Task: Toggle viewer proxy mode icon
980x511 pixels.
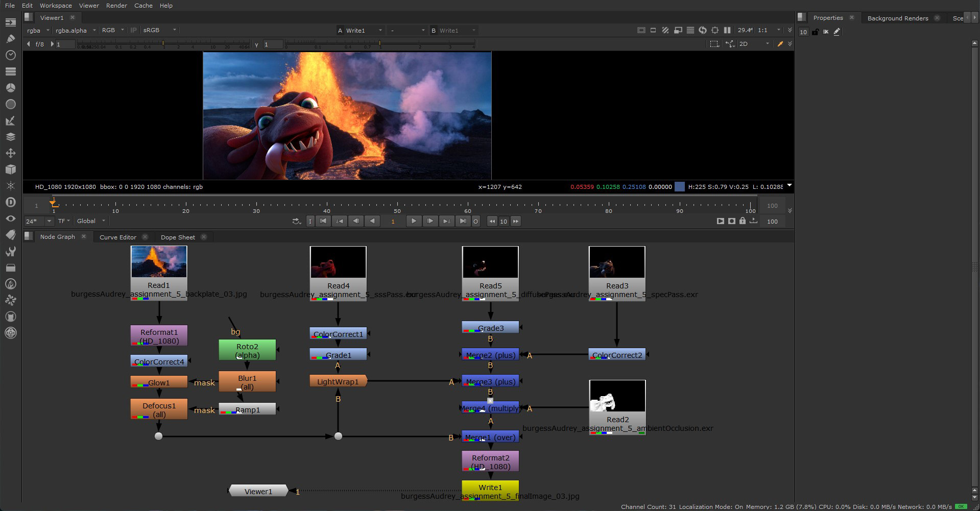Action: (x=678, y=30)
